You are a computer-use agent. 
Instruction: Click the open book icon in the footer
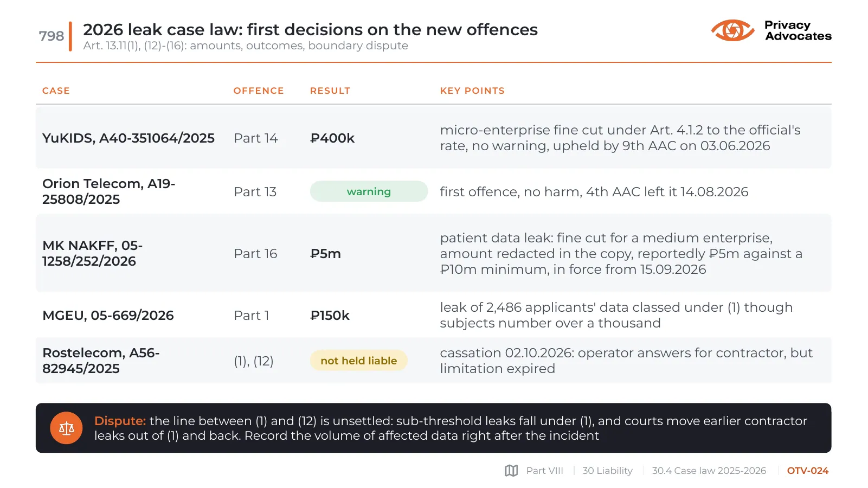tap(511, 471)
